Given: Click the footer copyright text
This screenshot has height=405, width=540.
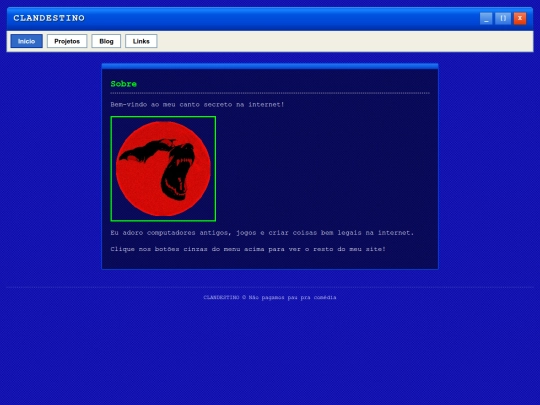Looking at the screenshot, I should point(270,297).
